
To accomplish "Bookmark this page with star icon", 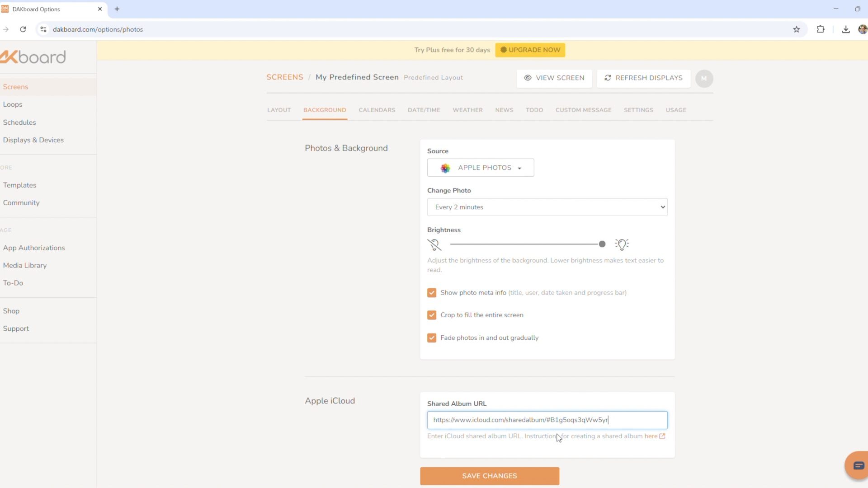I will click(796, 29).
